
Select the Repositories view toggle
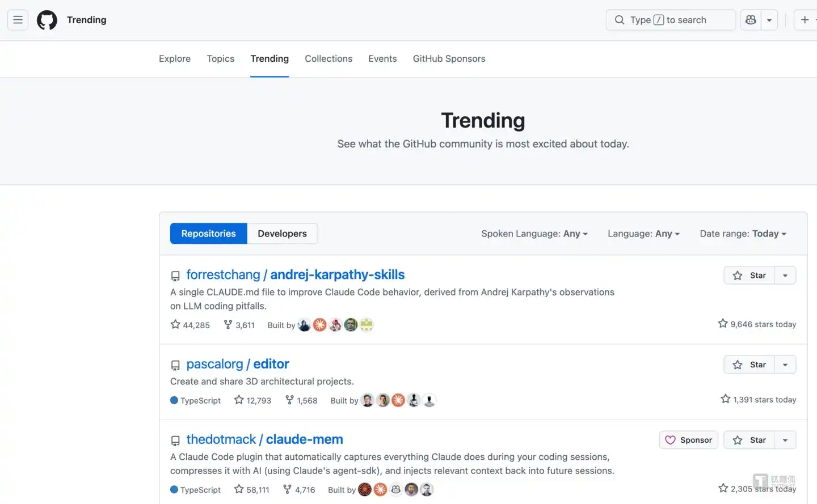(208, 234)
